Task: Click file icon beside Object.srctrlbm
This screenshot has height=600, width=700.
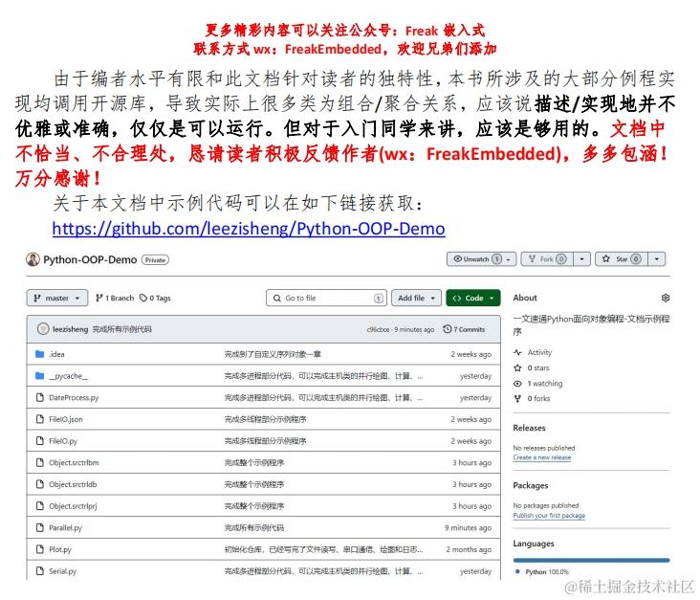Action: [40, 462]
